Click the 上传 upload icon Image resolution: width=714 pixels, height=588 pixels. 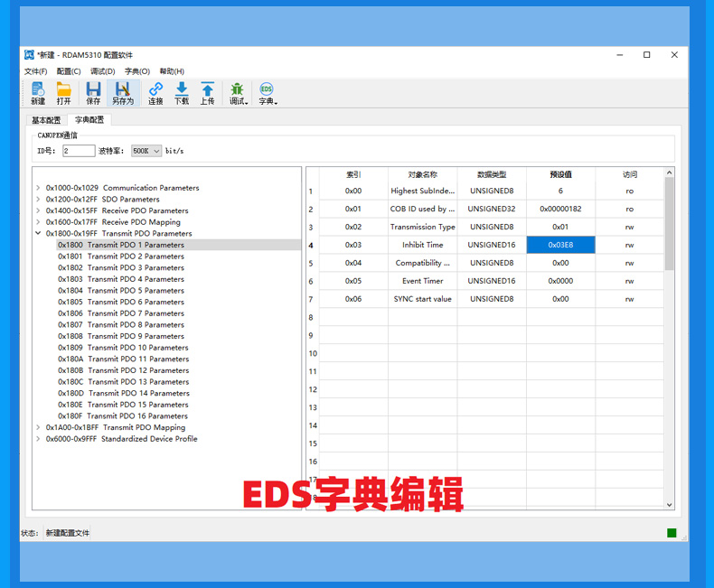(208, 93)
